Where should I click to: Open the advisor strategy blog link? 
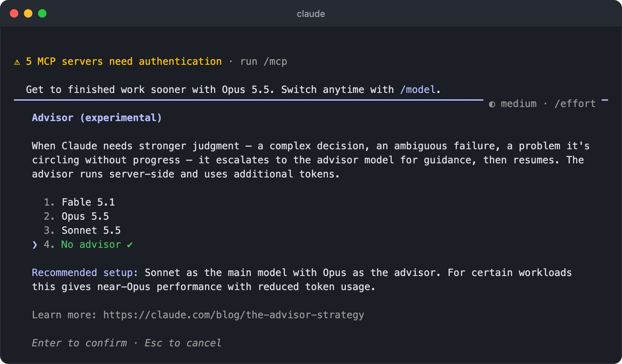coord(234,315)
